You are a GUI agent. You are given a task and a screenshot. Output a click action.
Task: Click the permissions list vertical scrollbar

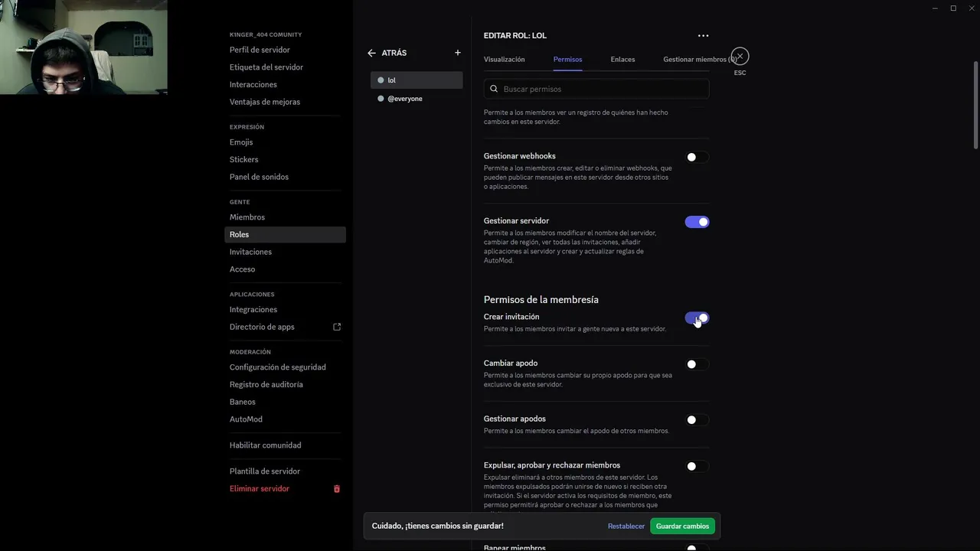[x=975, y=103]
